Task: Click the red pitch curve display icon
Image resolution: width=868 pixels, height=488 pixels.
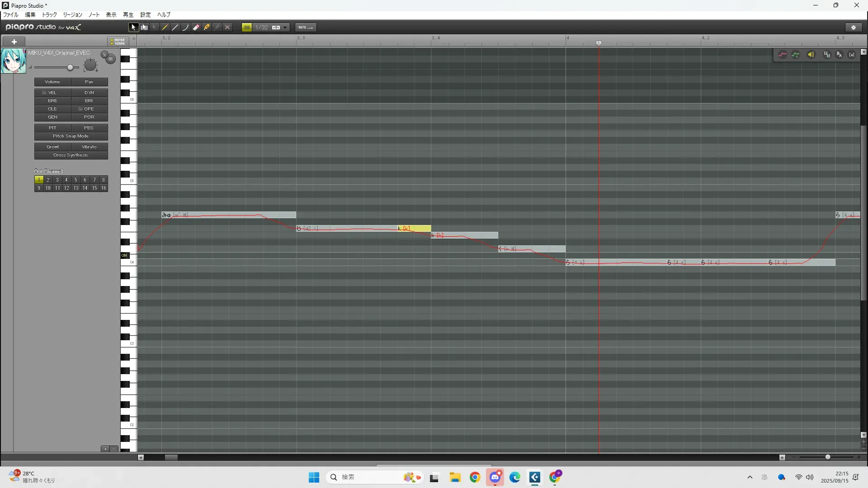Action: click(x=783, y=55)
